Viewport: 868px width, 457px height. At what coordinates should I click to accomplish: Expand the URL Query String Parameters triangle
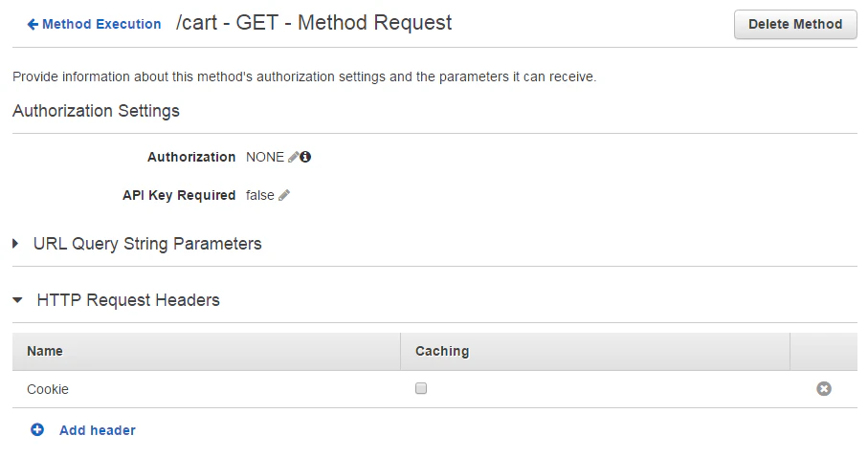click(16, 244)
